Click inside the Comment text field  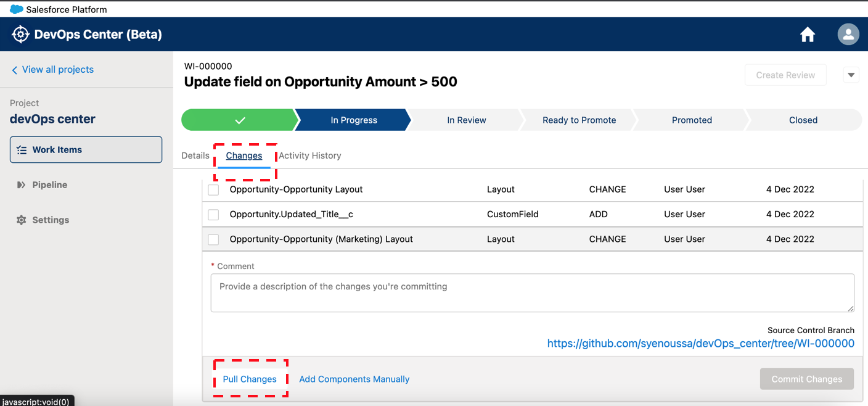[x=532, y=292]
